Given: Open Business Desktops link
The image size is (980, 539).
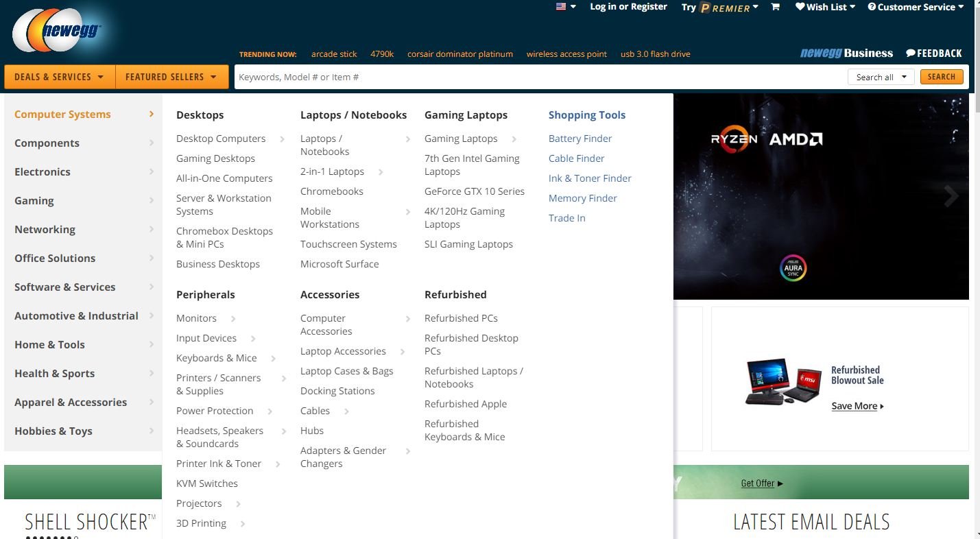Looking at the screenshot, I should (x=218, y=264).
